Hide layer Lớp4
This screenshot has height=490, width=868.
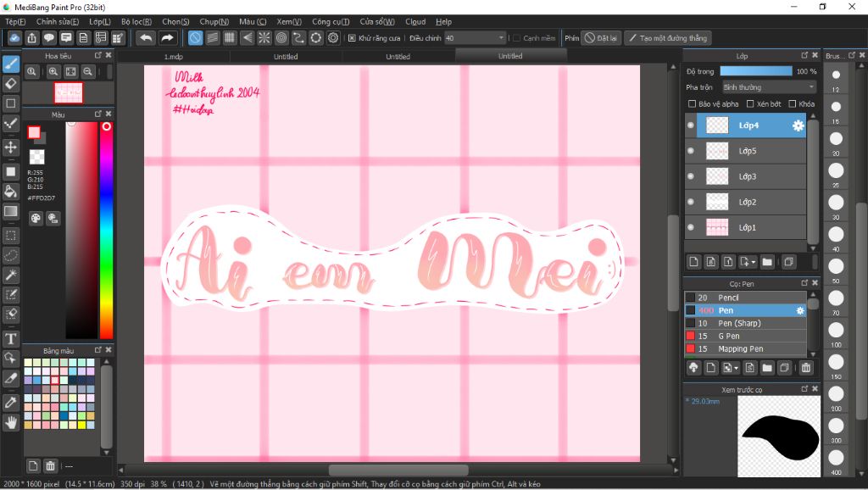click(x=690, y=125)
